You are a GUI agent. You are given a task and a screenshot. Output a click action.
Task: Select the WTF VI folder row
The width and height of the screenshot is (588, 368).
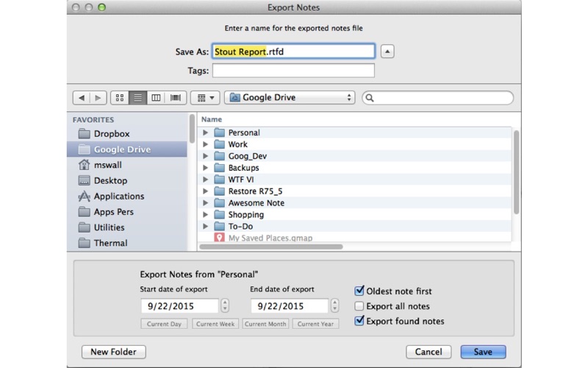coord(354,180)
